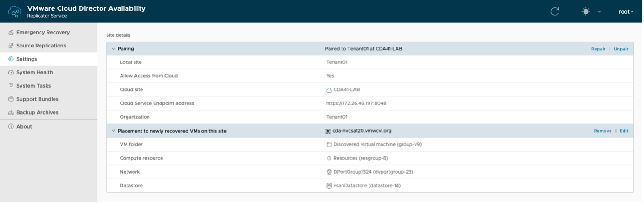Click the refresh icon in header
Image resolution: width=644 pixels, height=203 pixels.
555,12
